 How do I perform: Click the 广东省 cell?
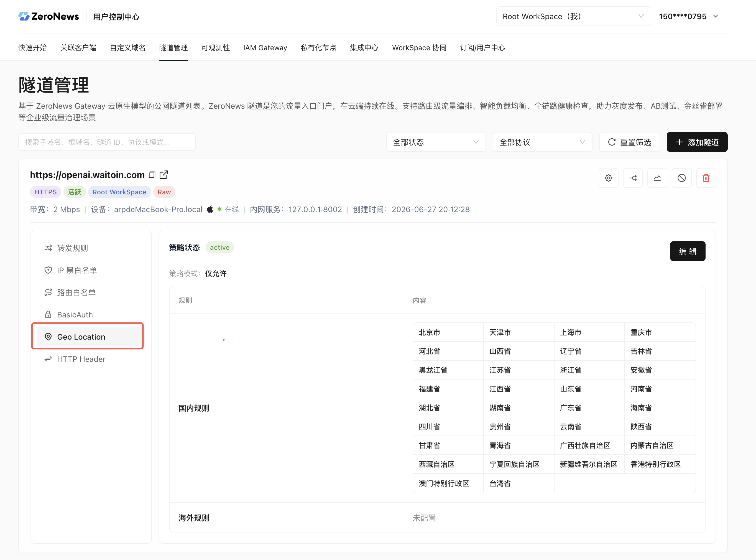pyautogui.click(x=589, y=408)
